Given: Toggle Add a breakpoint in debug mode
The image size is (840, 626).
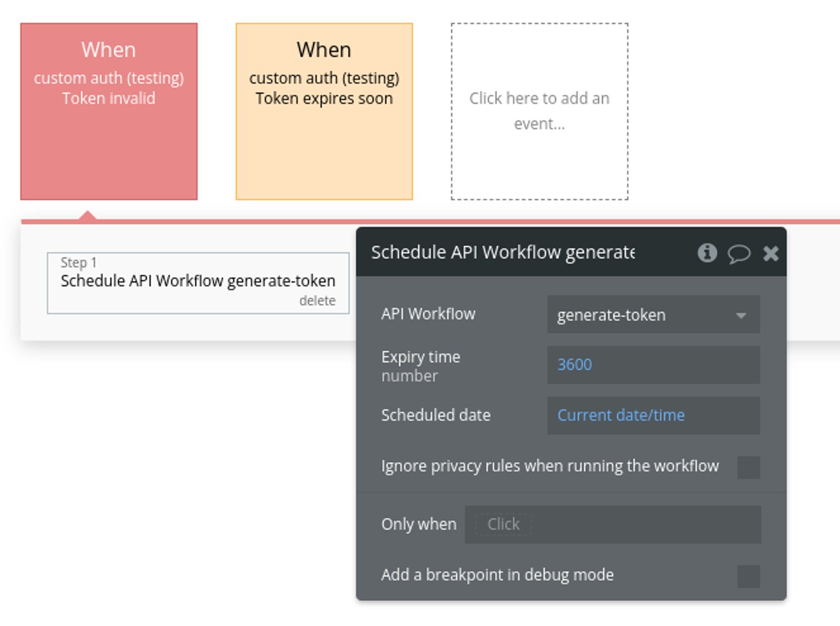Looking at the screenshot, I should click(748, 576).
